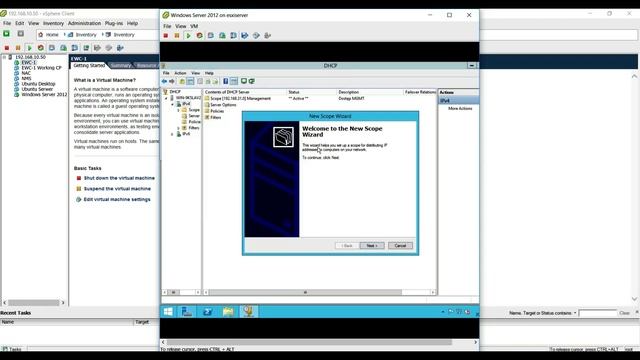Click the green play icon in VM console toolbar

tap(188, 36)
